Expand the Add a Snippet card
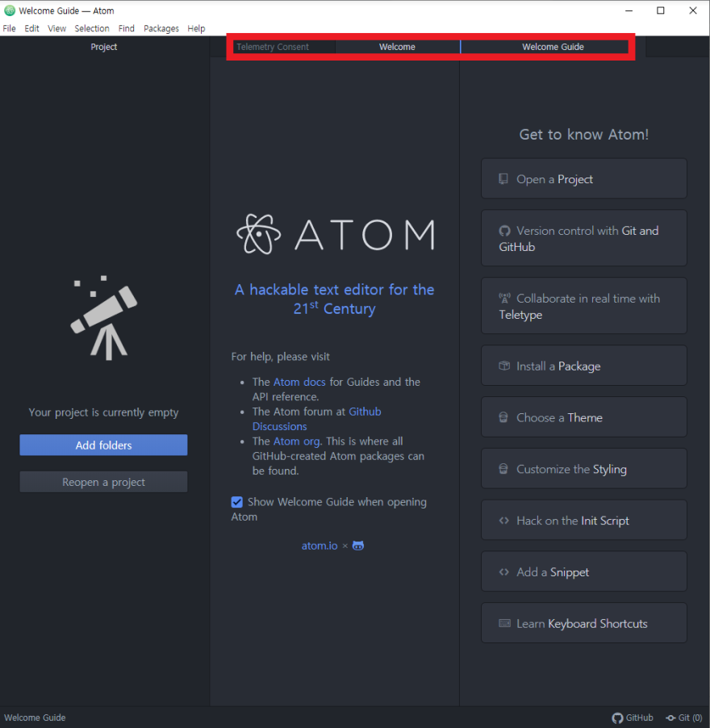Image resolution: width=710 pixels, height=728 pixels. click(584, 571)
